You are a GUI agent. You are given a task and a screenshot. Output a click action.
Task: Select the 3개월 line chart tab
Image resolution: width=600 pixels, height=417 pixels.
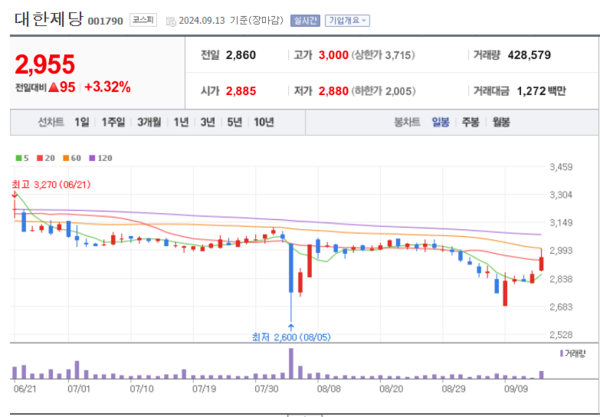[149, 122]
